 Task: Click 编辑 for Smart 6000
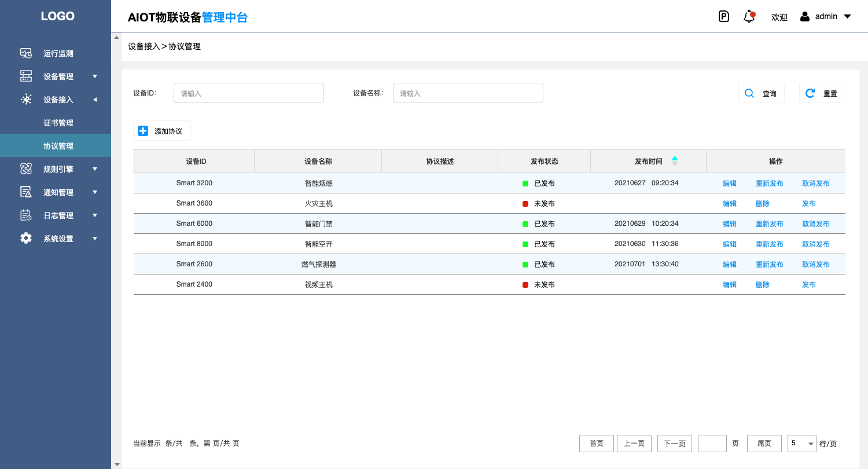click(730, 223)
